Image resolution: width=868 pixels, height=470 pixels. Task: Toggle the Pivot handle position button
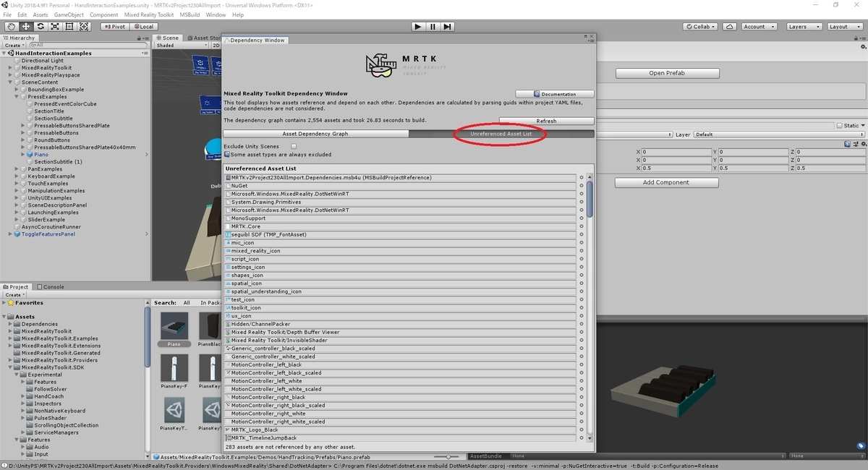click(114, 26)
